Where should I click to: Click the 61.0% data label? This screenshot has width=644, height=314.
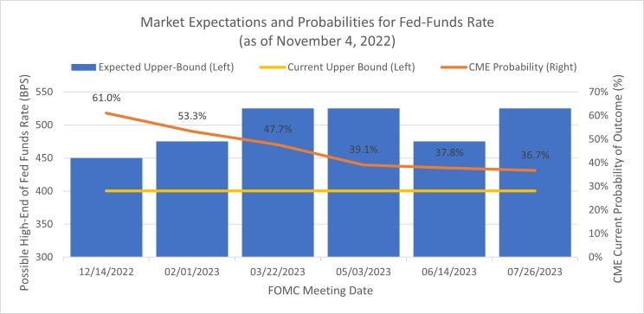[106, 98]
